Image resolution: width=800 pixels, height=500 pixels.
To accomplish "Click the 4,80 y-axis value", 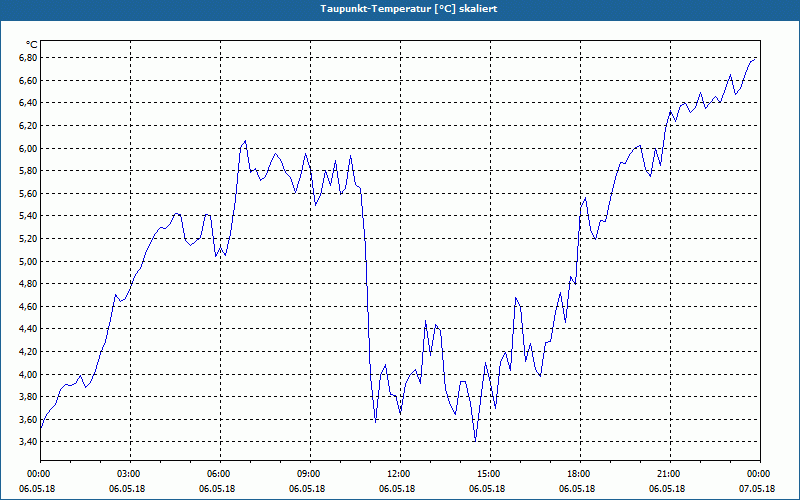I will coord(29,284).
